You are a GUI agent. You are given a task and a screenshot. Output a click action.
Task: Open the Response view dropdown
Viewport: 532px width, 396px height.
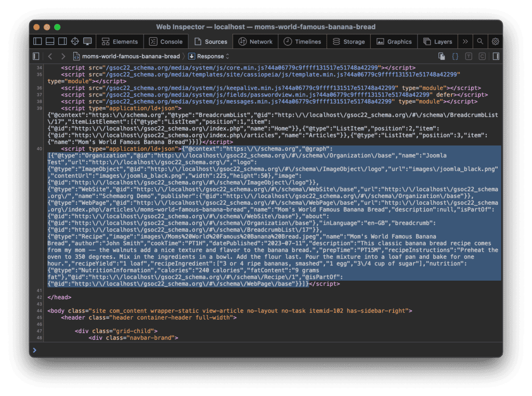coord(209,56)
